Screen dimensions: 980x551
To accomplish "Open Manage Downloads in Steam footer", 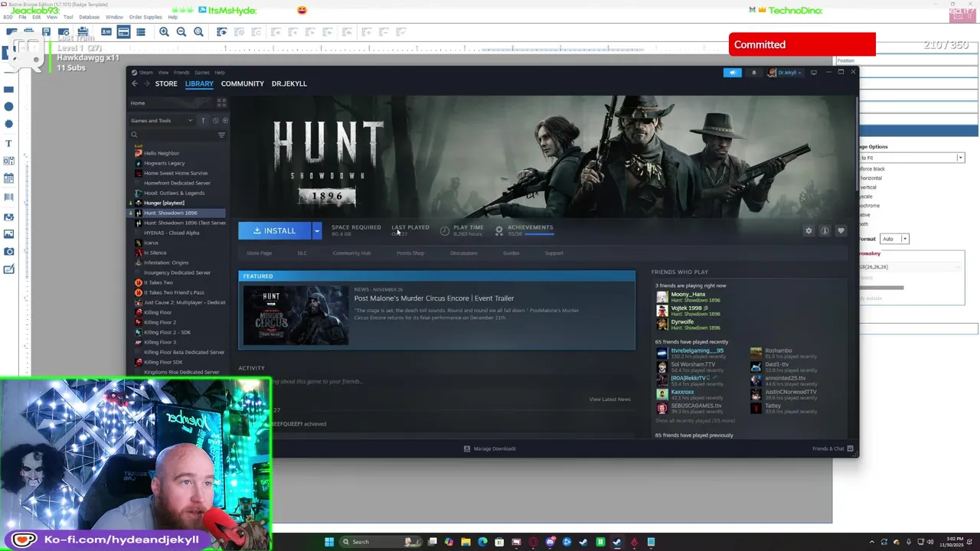I will (x=490, y=448).
